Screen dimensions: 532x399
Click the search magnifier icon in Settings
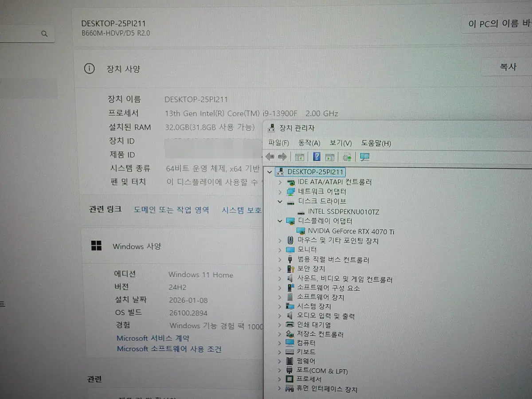(x=44, y=34)
